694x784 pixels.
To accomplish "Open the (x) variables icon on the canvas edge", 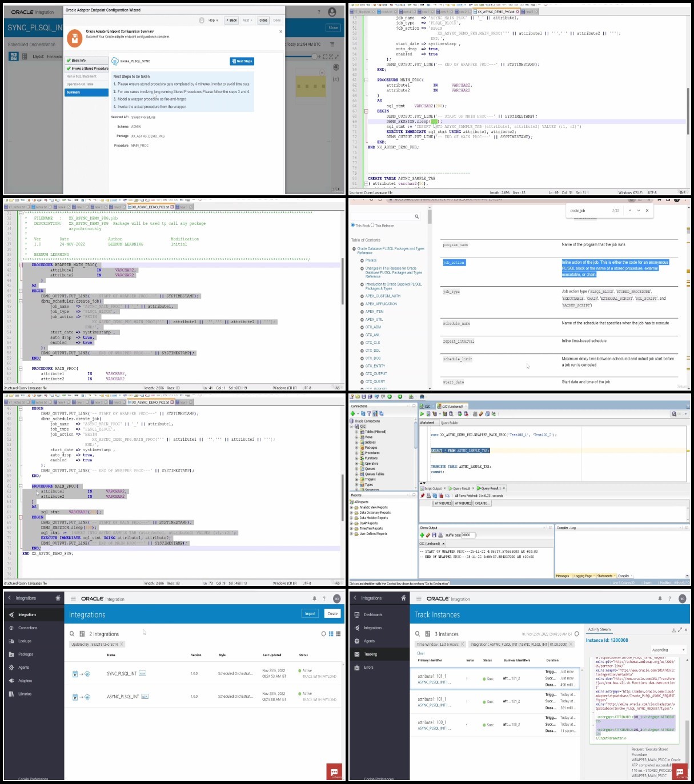I will (x=335, y=79).
